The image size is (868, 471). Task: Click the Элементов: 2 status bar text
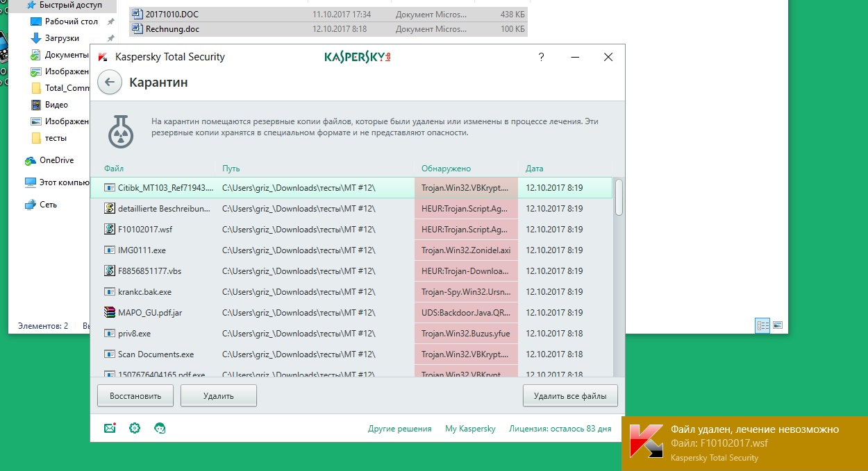pos(43,325)
